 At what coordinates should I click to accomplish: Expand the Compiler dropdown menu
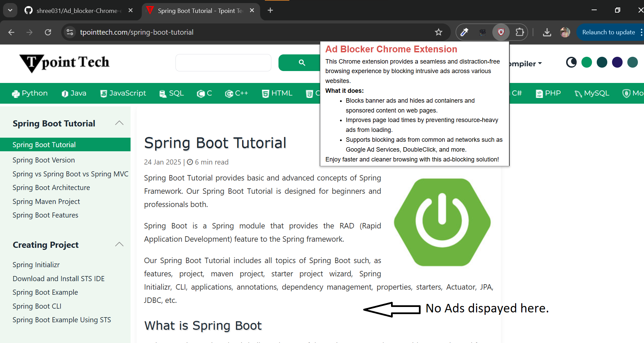[x=526, y=64]
